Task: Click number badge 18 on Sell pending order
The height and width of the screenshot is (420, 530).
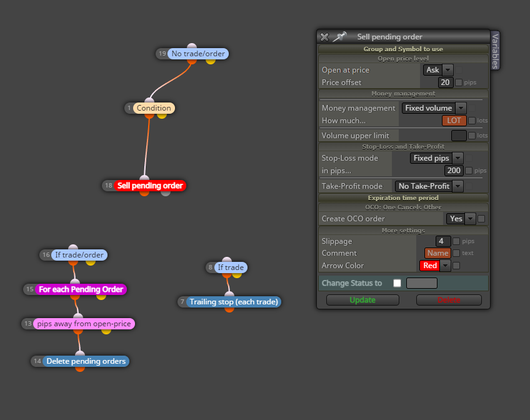Action: [x=109, y=186]
